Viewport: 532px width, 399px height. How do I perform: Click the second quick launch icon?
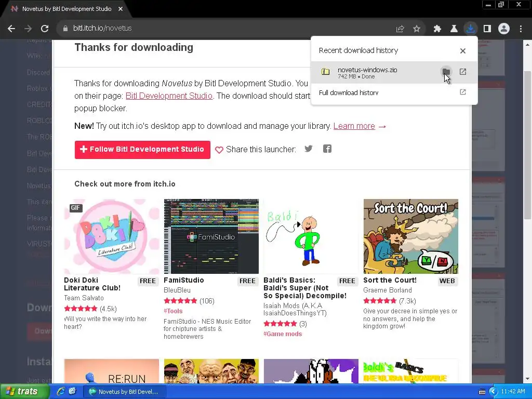[x=72, y=392]
